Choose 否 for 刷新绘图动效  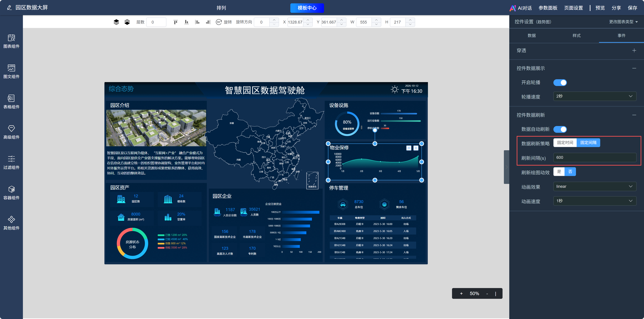[570, 172]
